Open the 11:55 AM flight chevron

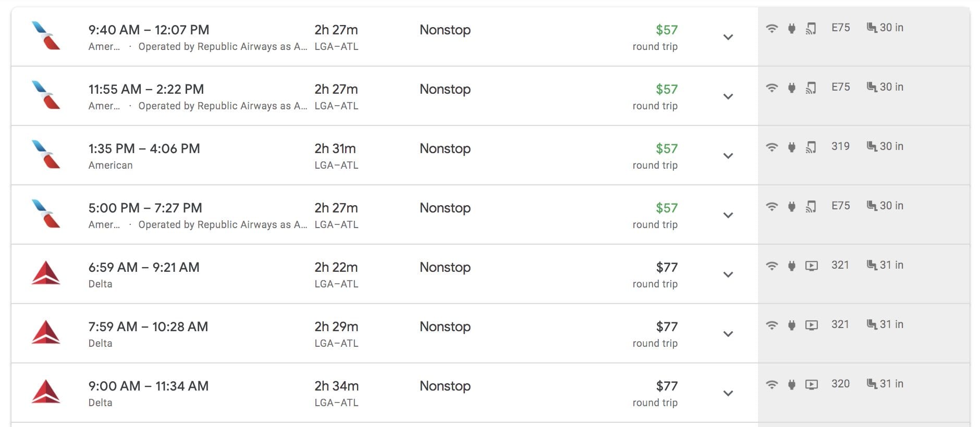click(x=728, y=96)
